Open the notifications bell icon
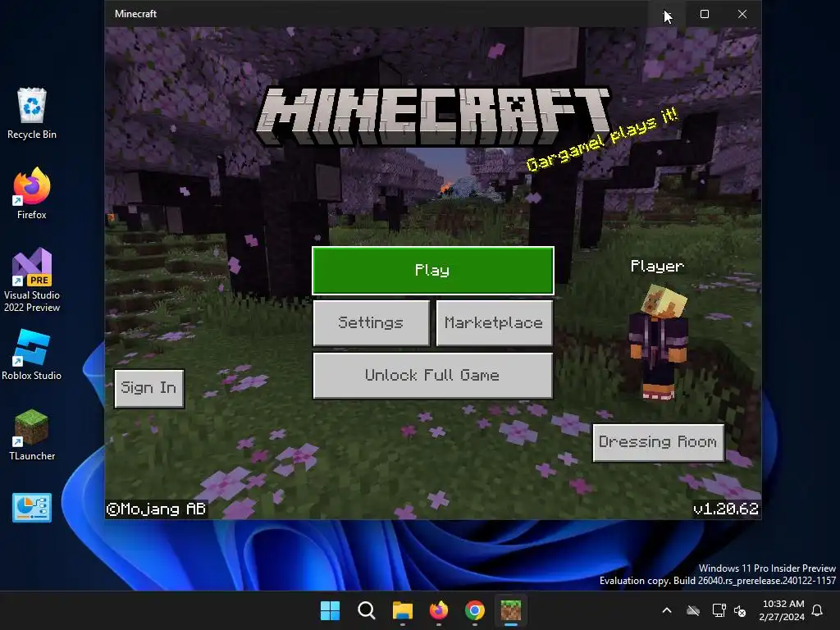This screenshot has height=630, width=840. [x=818, y=610]
